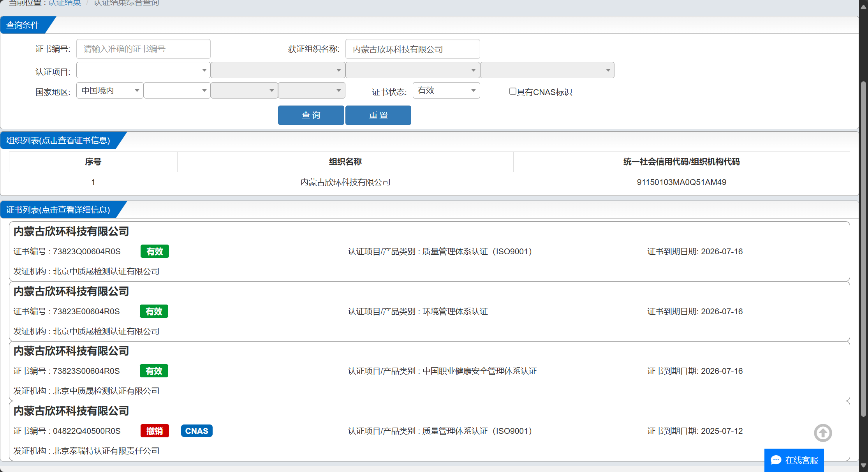Open certificate 73823E00604R0S details

430,311
